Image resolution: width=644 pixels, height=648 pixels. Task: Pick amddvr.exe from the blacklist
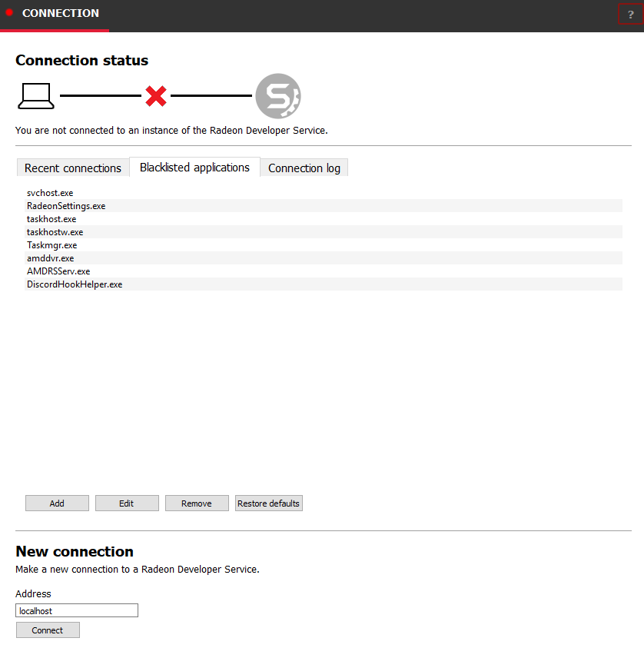click(x=50, y=258)
